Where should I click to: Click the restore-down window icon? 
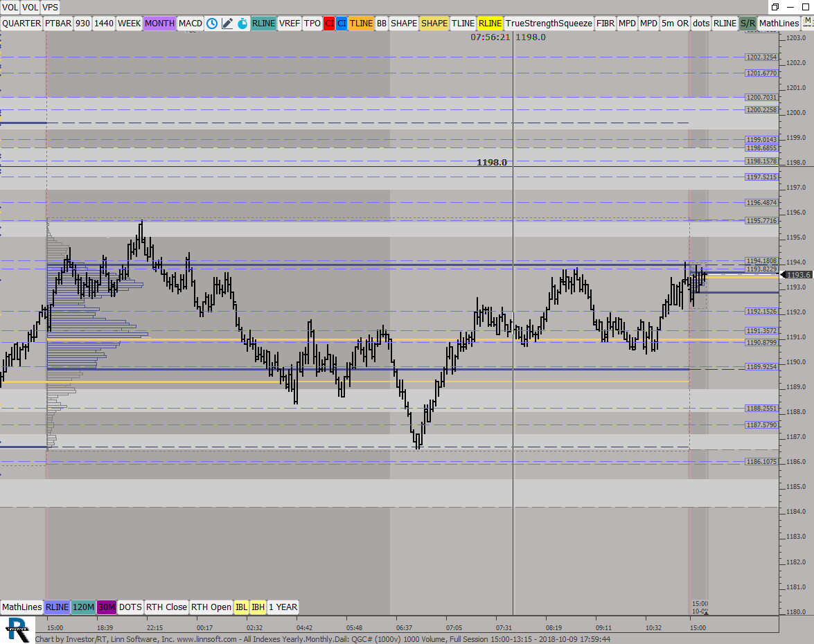pos(775,7)
